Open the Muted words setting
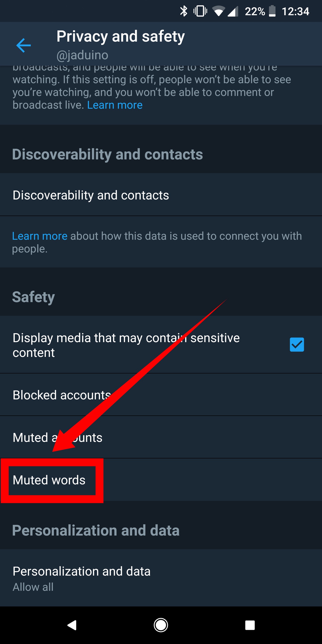 [49, 480]
